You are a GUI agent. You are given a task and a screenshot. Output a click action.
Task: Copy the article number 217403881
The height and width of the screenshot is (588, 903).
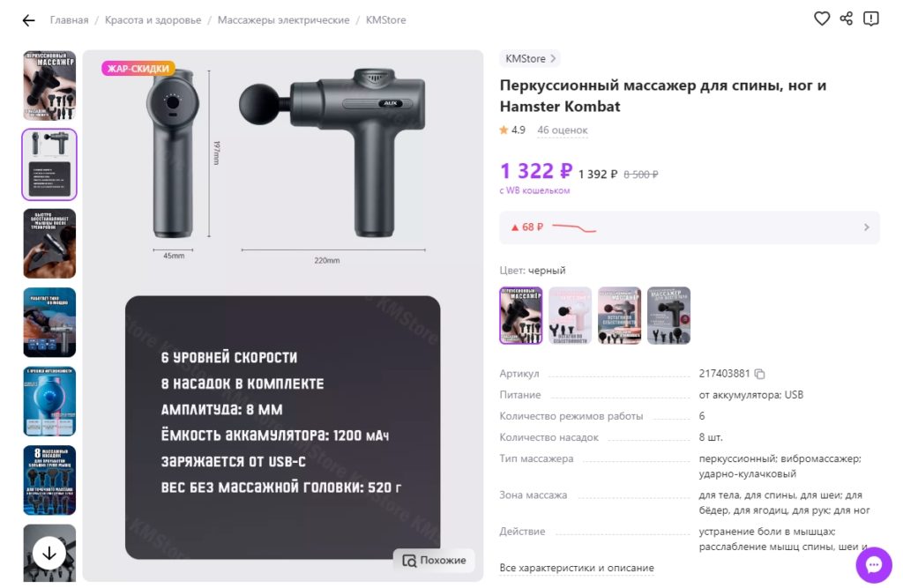coord(759,374)
